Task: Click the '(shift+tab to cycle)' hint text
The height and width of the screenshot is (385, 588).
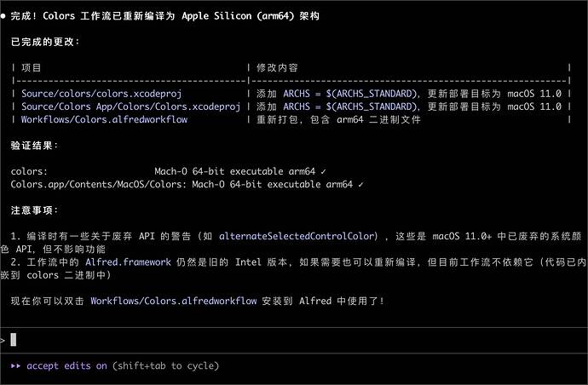Action: [x=166, y=366]
